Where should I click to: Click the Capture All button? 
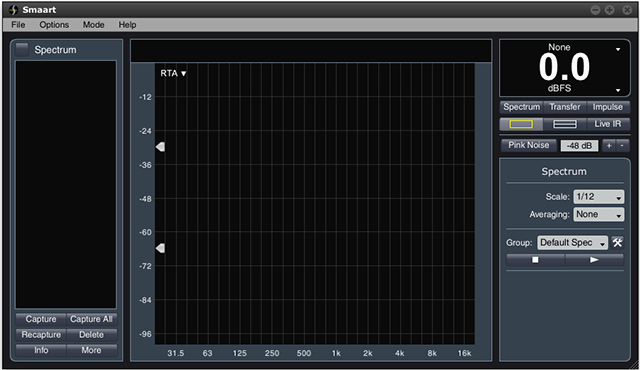(91, 319)
